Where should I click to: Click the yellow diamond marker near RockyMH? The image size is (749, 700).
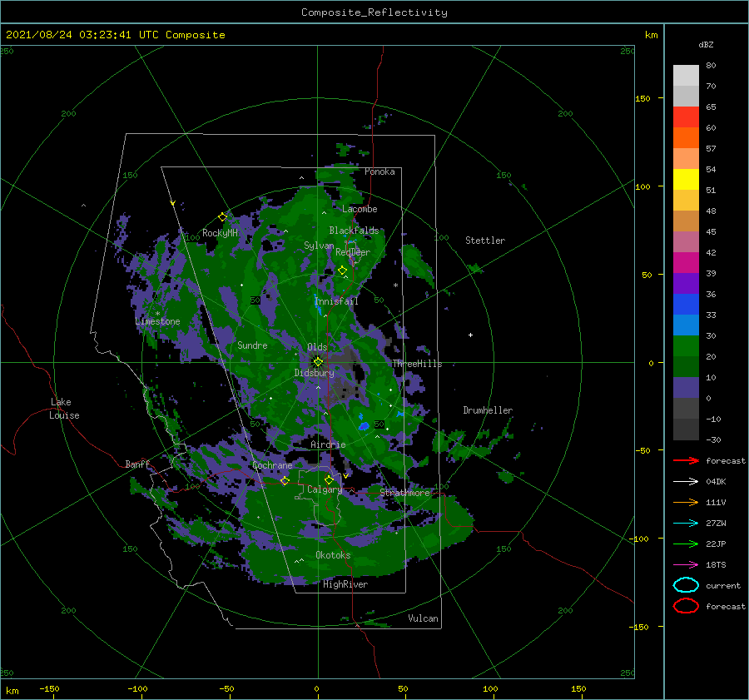tap(222, 217)
